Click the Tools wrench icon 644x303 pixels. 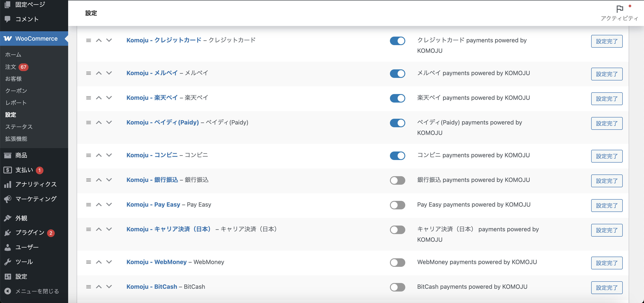click(x=7, y=262)
